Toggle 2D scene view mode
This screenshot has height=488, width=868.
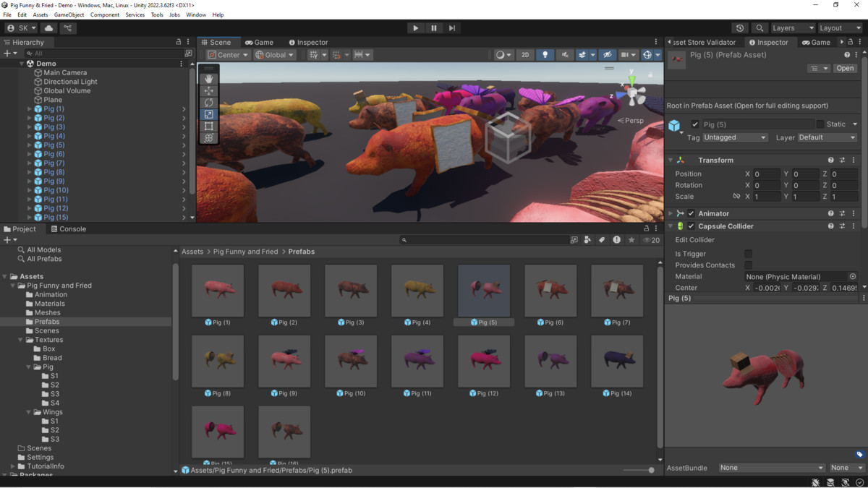click(x=526, y=55)
